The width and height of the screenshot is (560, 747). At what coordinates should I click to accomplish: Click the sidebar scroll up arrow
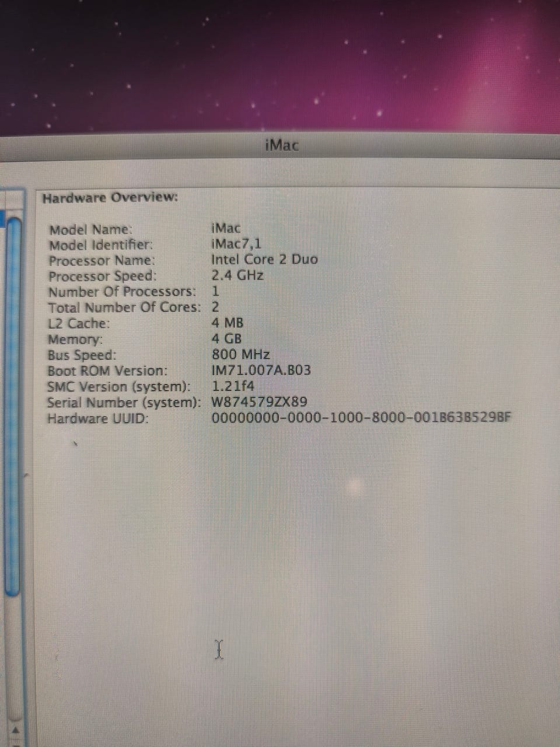coord(16,729)
